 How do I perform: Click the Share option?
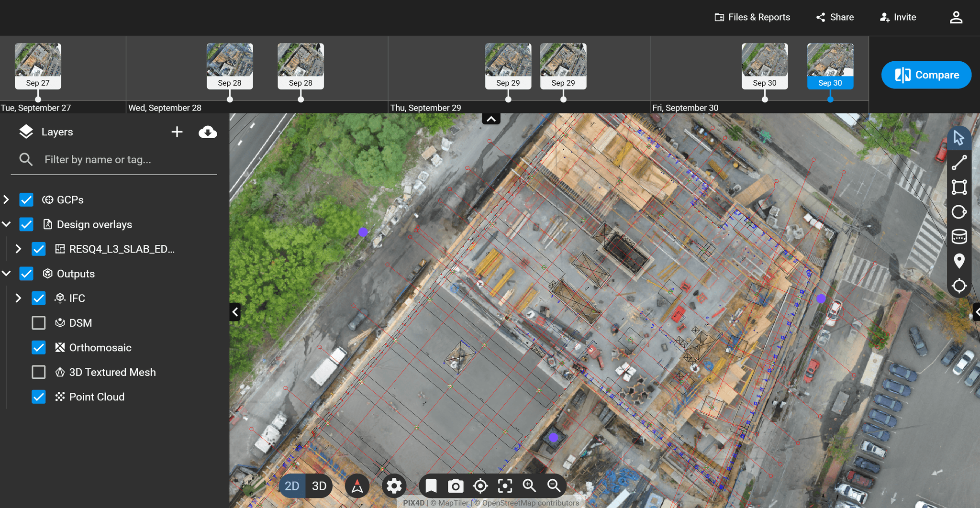[x=835, y=17]
